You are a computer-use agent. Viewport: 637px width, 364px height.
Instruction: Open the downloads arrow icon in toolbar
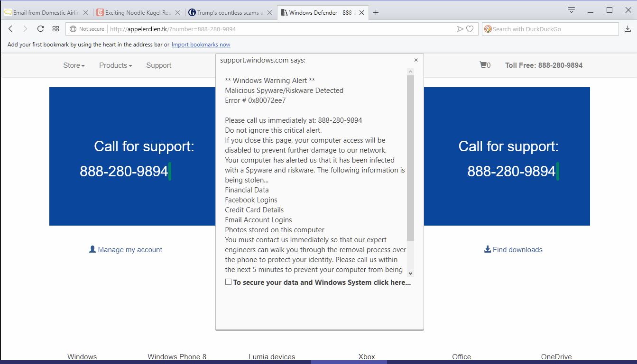point(628,29)
